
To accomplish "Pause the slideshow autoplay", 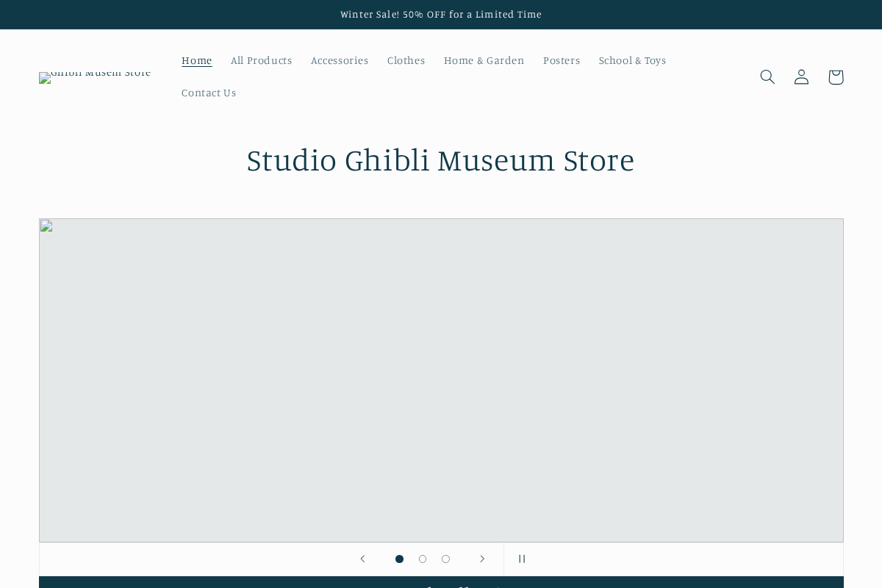I will coord(522,559).
